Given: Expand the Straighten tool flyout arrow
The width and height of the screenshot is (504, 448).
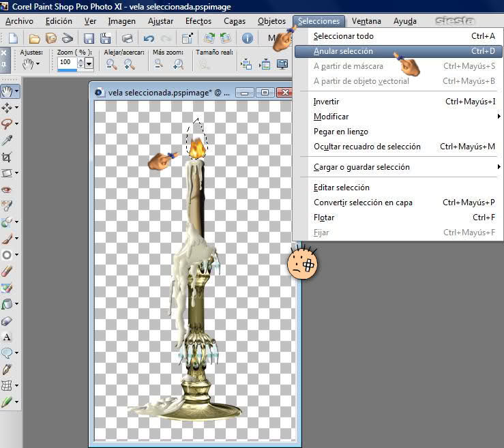Looking at the screenshot, I should 17,173.
